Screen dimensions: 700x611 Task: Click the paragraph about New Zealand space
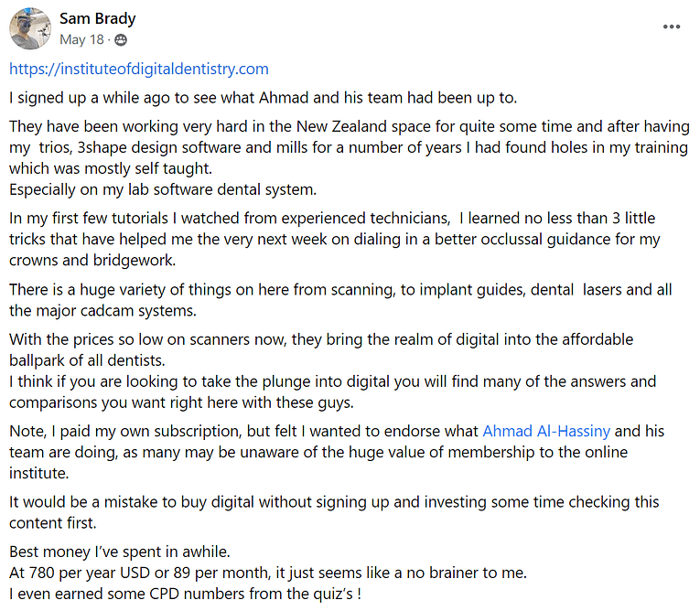(x=350, y=147)
